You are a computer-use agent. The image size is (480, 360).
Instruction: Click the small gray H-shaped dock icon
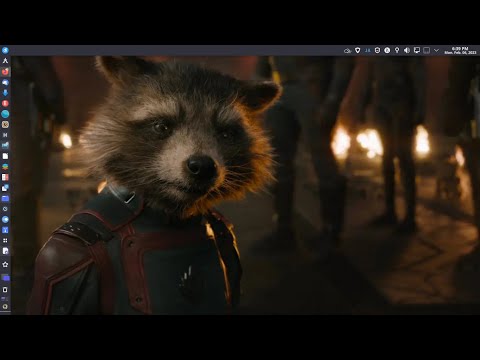tap(5, 135)
